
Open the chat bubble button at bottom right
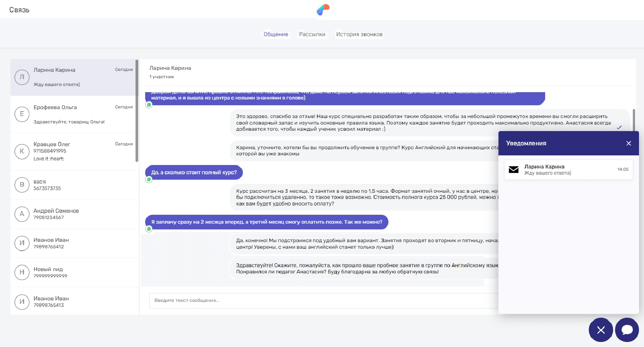[x=627, y=330]
